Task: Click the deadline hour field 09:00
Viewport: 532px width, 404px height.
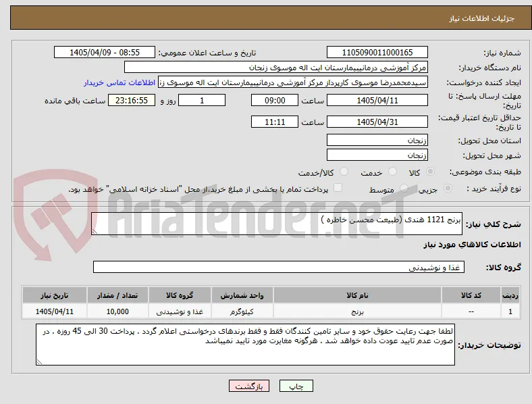Action: [x=275, y=100]
